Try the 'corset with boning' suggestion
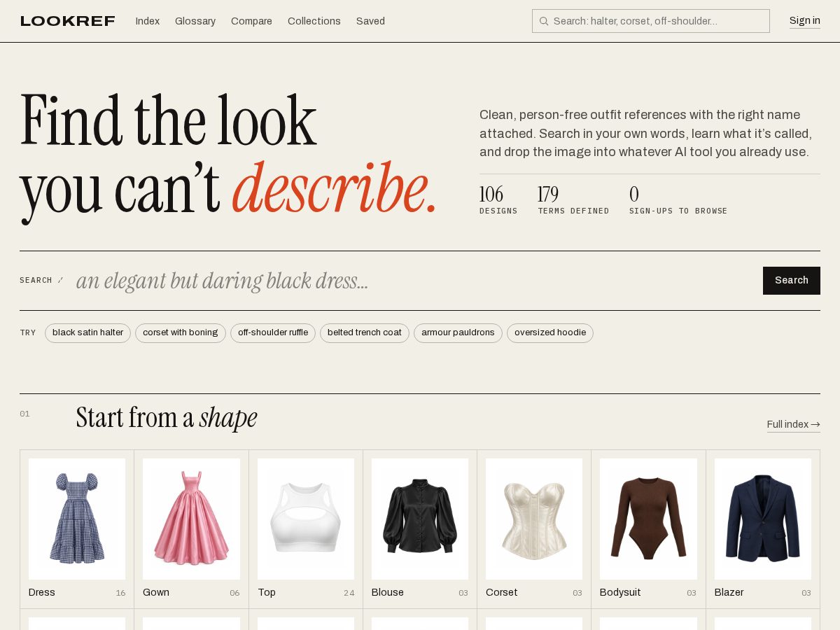Viewport: 840px width, 630px height. pyautogui.click(x=181, y=333)
